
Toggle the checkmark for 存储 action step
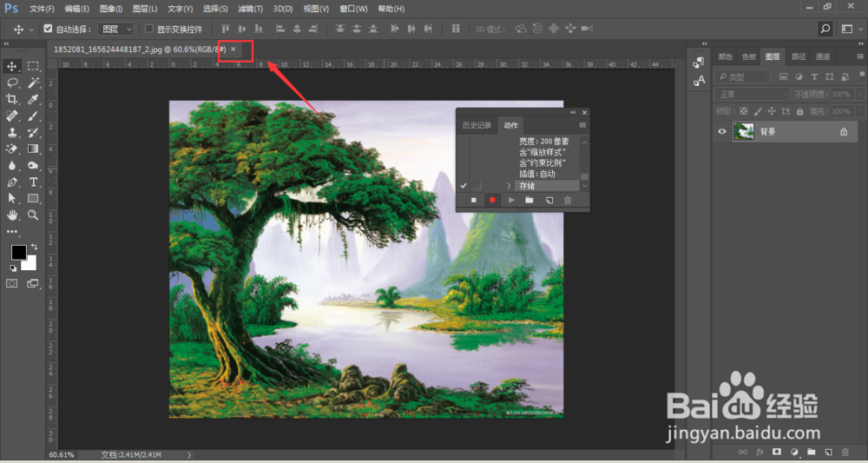pyautogui.click(x=464, y=186)
